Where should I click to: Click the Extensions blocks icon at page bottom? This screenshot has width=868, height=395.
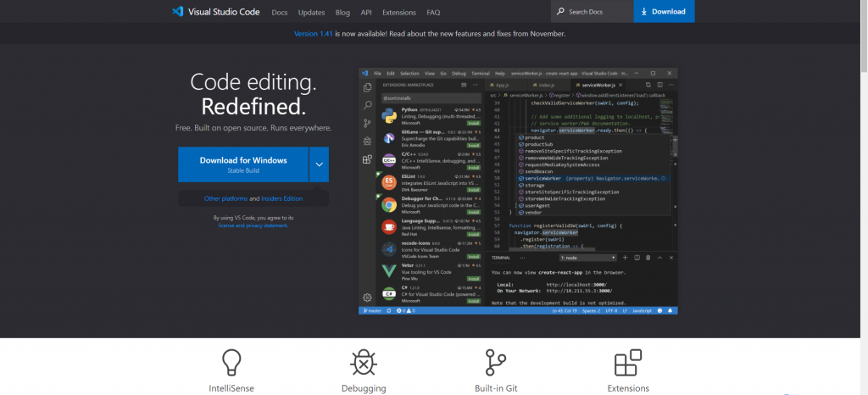pyautogui.click(x=628, y=363)
